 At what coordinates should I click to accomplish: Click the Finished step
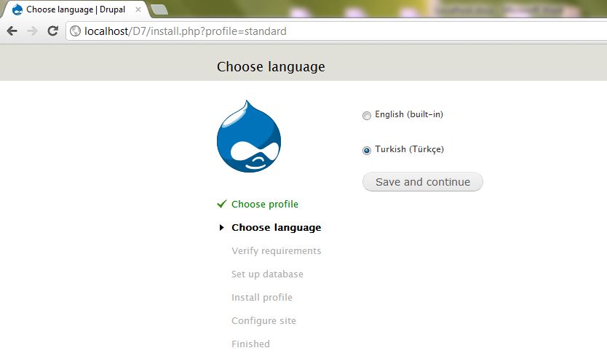250,344
